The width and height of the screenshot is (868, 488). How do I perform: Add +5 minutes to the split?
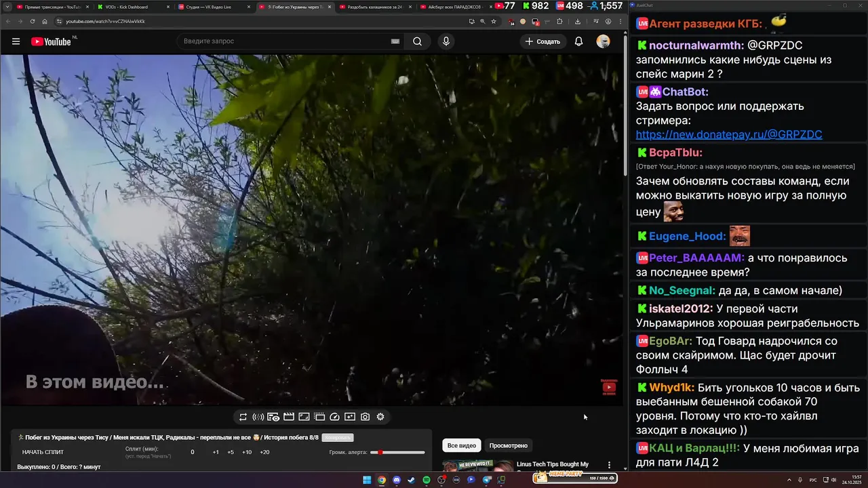[x=231, y=452]
